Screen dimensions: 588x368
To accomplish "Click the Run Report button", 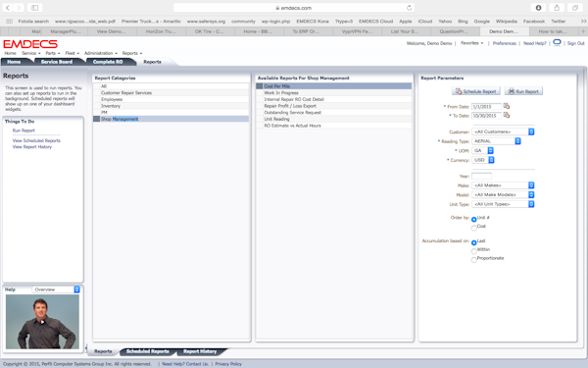I will (523, 91).
